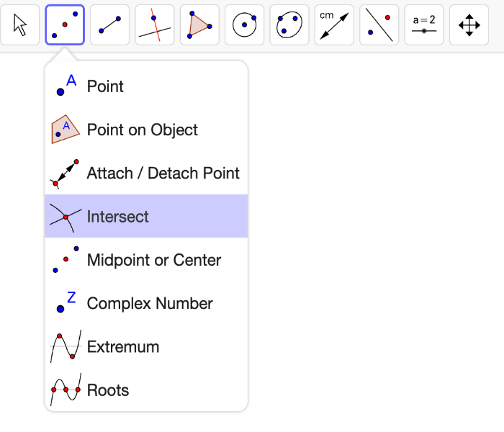The image size is (504, 432).
Task: Select the Reflect about Line tool
Action: click(x=379, y=24)
